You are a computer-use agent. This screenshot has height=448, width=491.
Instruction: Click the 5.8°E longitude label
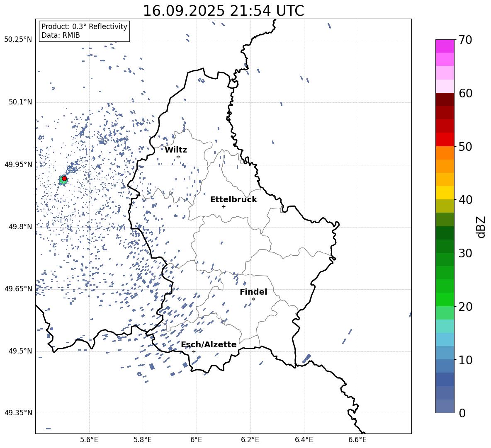(x=143, y=440)
